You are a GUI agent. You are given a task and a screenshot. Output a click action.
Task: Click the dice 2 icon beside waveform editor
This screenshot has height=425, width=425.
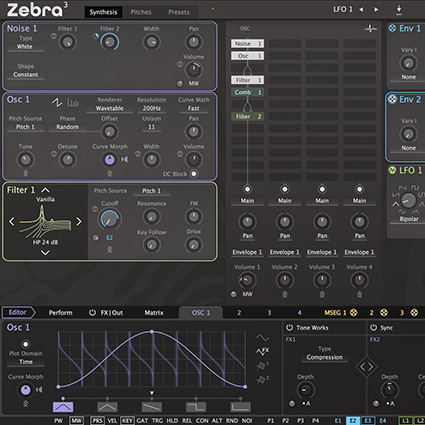point(263,379)
